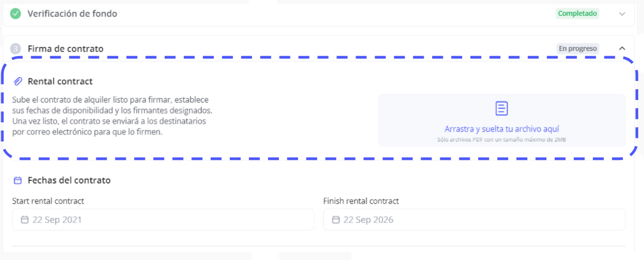The image size is (644, 260).
Task: Click the PDF size limit hint text
Action: (502, 138)
